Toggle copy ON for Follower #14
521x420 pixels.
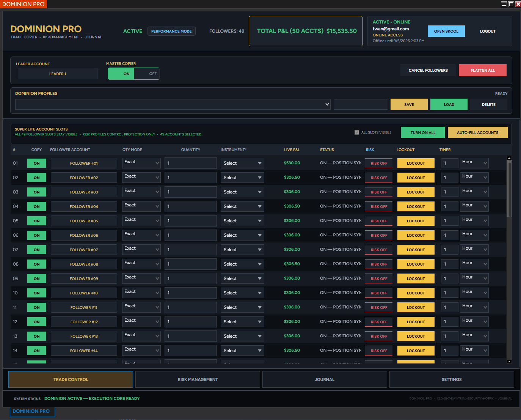[x=36, y=351]
